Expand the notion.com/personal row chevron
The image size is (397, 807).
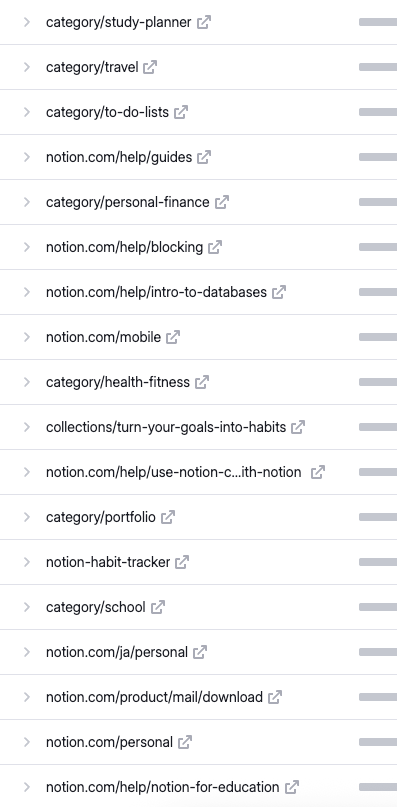point(27,742)
